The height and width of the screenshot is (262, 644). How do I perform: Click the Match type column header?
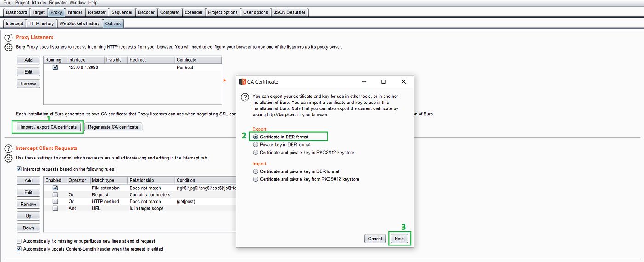(x=109, y=180)
